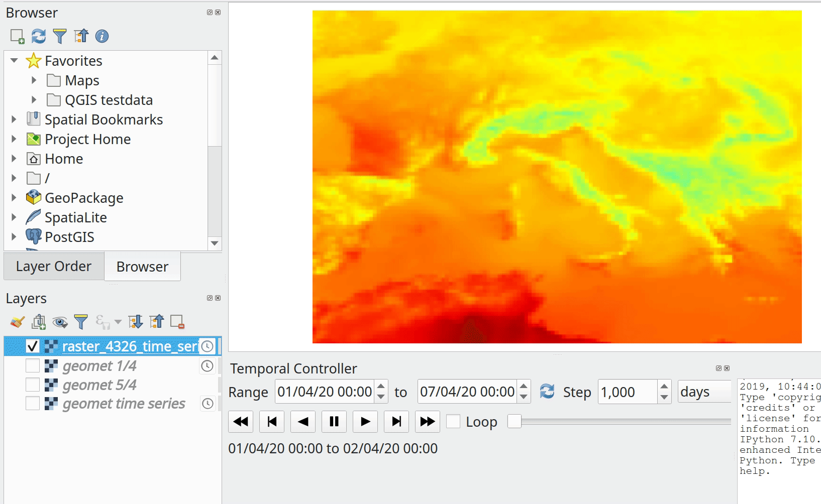The image size is (821, 504).
Task: Click temporal clock icon beside geomet 1/4
Action: (x=207, y=366)
